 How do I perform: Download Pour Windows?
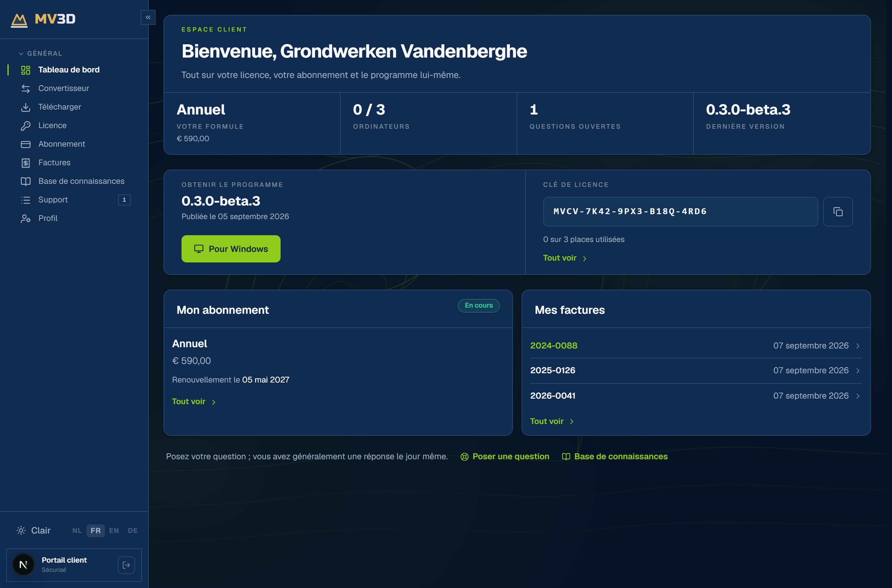[231, 249]
